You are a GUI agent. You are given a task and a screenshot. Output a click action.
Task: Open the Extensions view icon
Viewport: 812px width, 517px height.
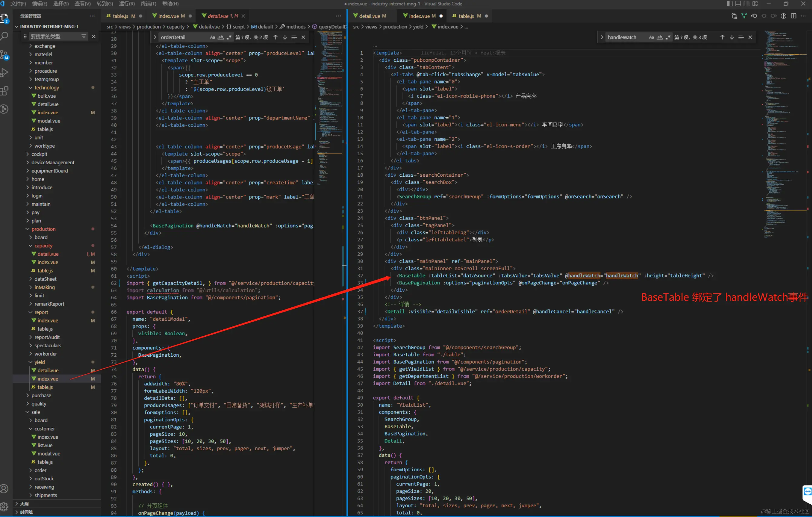4,91
